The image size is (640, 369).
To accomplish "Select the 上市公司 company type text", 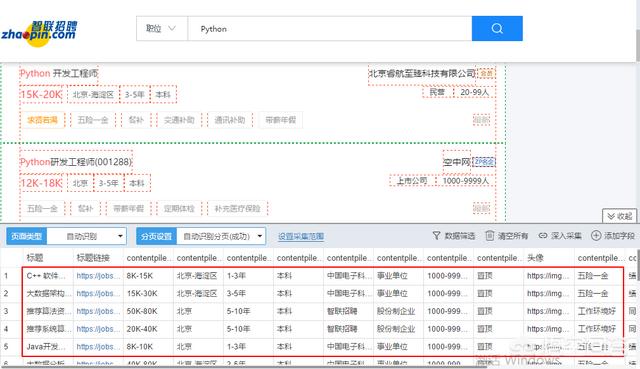I will coord(412,181).
